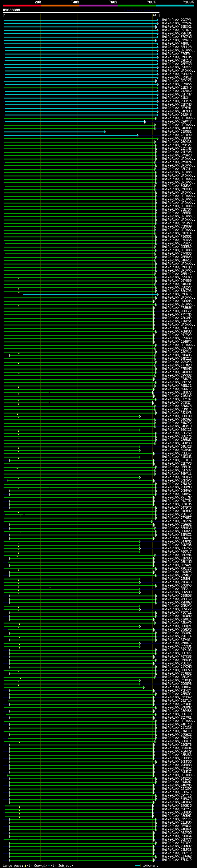Click the UniRef100_Q6PYX5 label
This screenshot has height=868, width=197.
[x=176, y=64]
